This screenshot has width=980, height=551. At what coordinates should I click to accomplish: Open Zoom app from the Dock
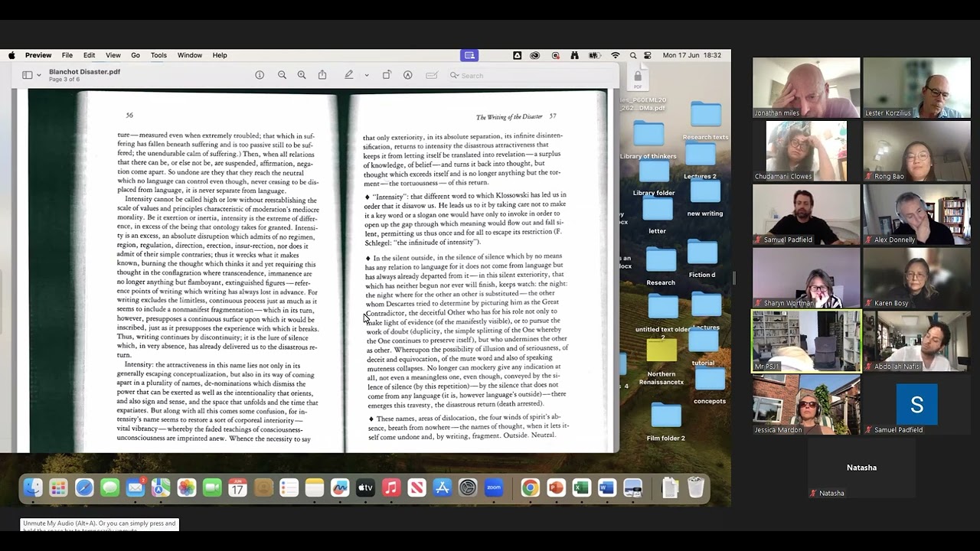click(494, 487)
